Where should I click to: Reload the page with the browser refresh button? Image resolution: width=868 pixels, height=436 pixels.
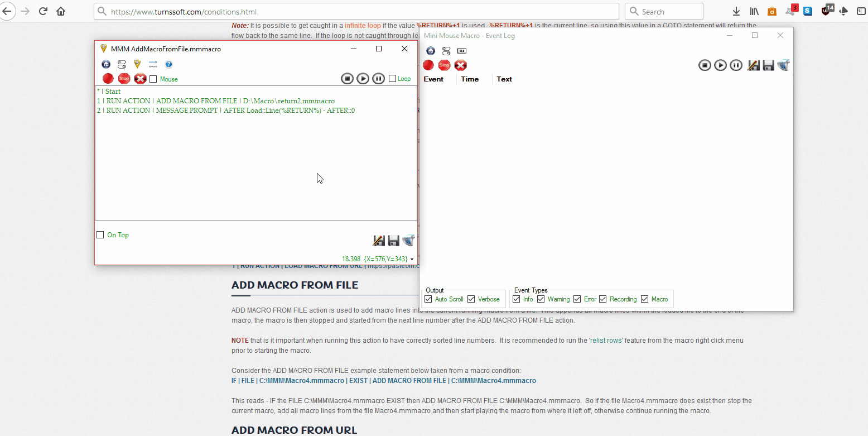click(43, 12)
